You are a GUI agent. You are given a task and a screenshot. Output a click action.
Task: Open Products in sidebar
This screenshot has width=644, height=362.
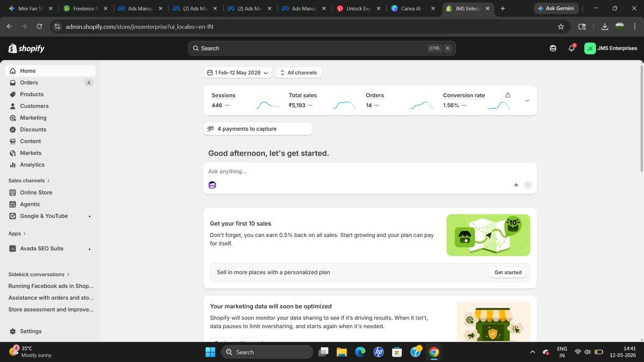click(50, 94)
